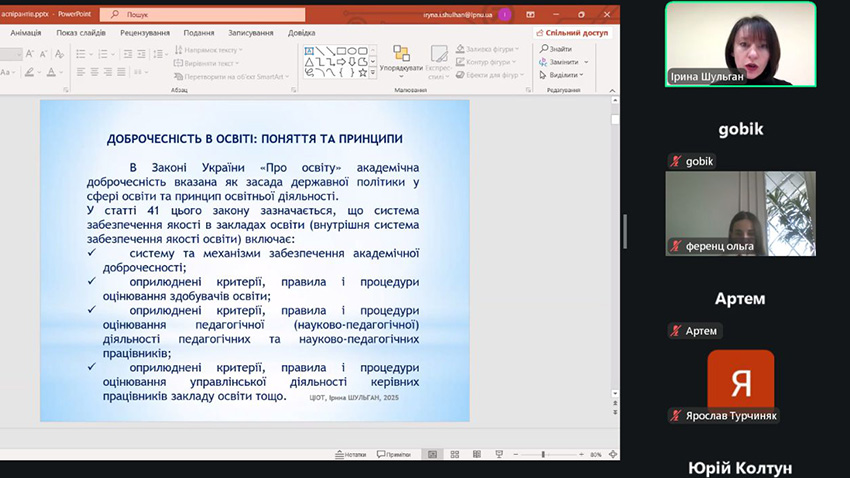Switch to the Показ слайдів tab

pos(81,32)
